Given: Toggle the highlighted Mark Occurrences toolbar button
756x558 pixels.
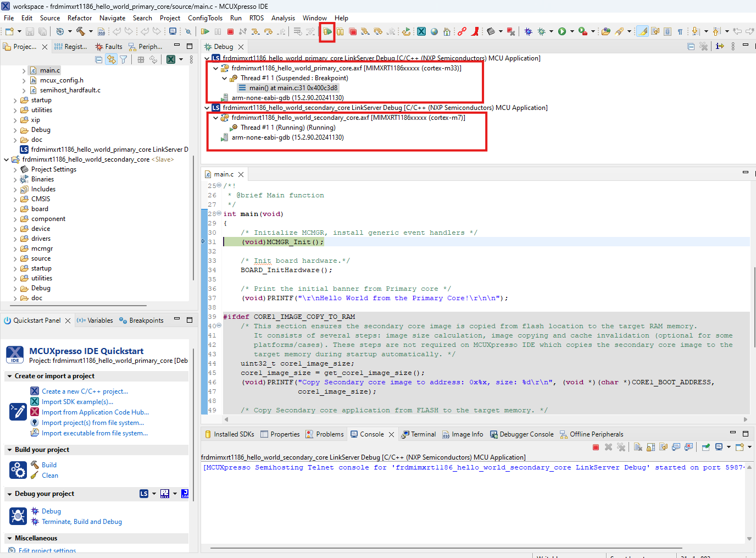Looking at the screenshot, I should [642, 32].
